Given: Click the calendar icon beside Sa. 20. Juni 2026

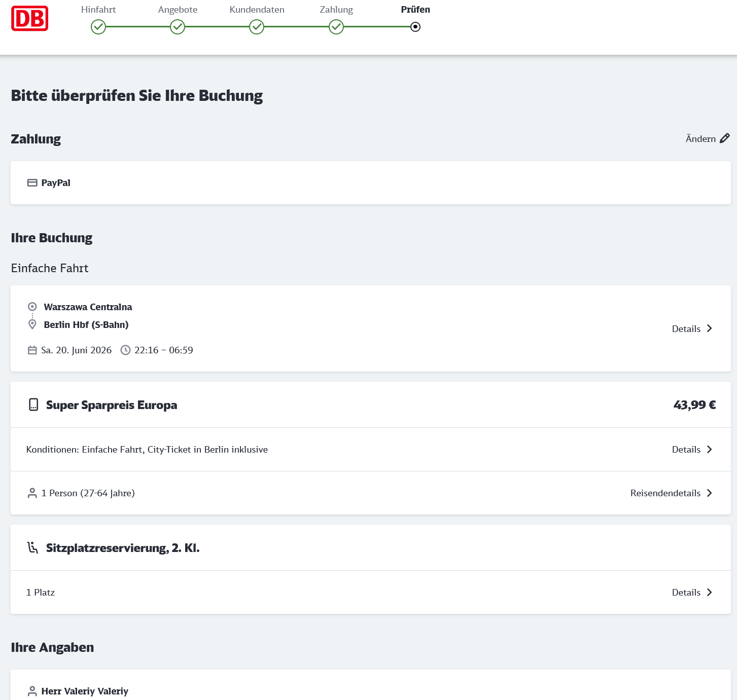Looking at the screenshot, I should (x=32, y=350).
